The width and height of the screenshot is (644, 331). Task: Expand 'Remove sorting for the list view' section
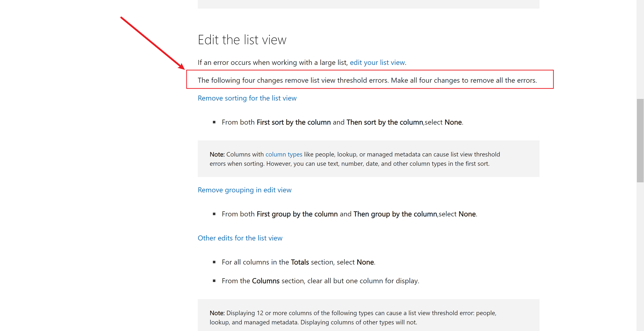[x=247, y=98]
